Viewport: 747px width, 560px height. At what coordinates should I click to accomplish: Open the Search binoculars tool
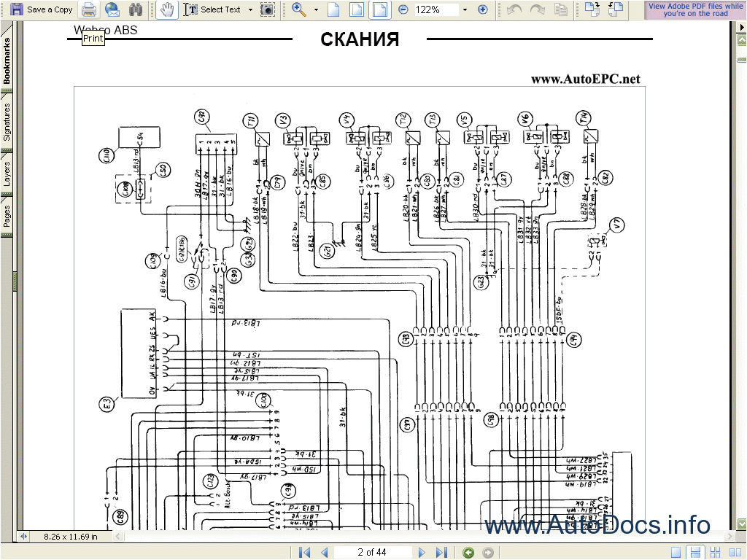point(136,9)
